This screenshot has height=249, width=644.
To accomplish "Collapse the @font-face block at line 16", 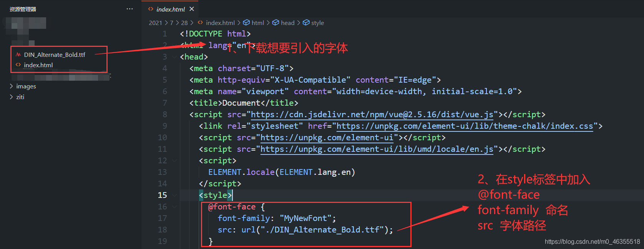I will [x=174, y=207].
